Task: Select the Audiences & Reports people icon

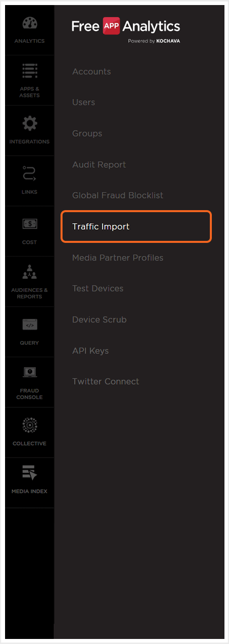Action: (29, 273)
